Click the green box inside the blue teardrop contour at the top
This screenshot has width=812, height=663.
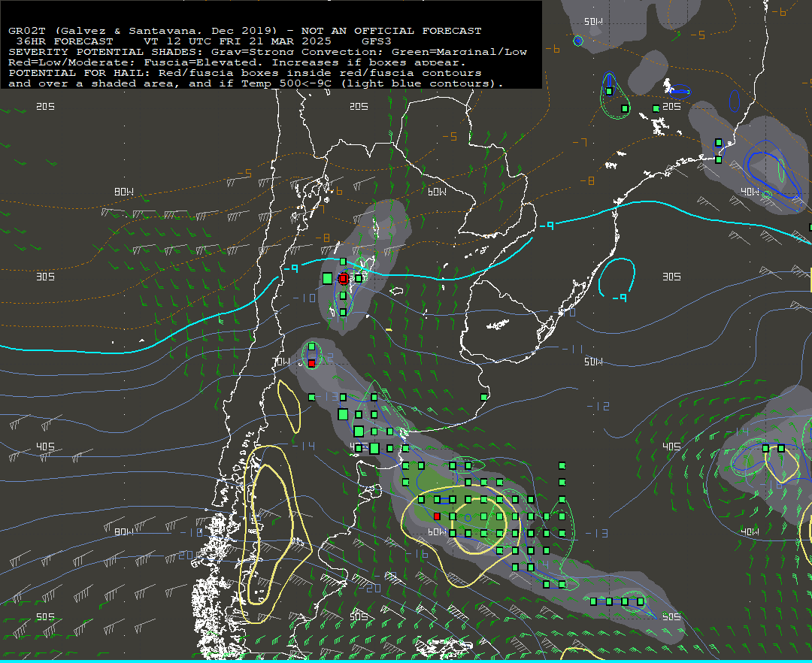[x=610, y=92]
